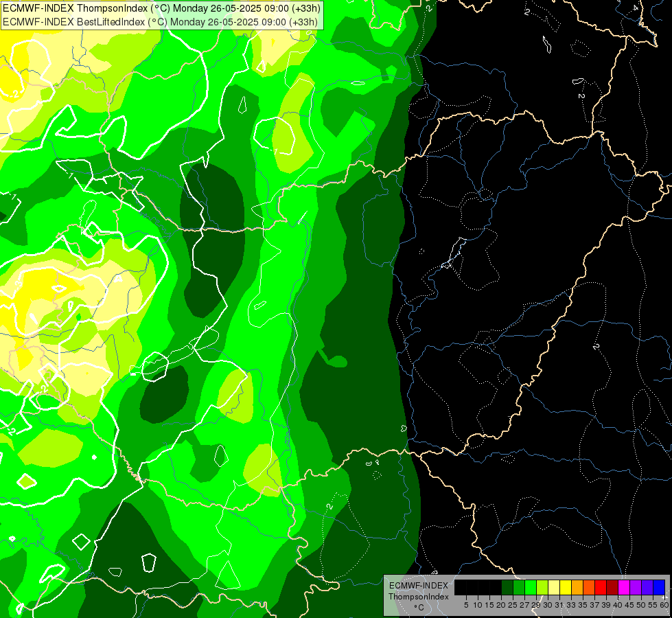Select the violet 50–55 legend swatch
This screenshot has width=672, height=618.
coord(647,587)
